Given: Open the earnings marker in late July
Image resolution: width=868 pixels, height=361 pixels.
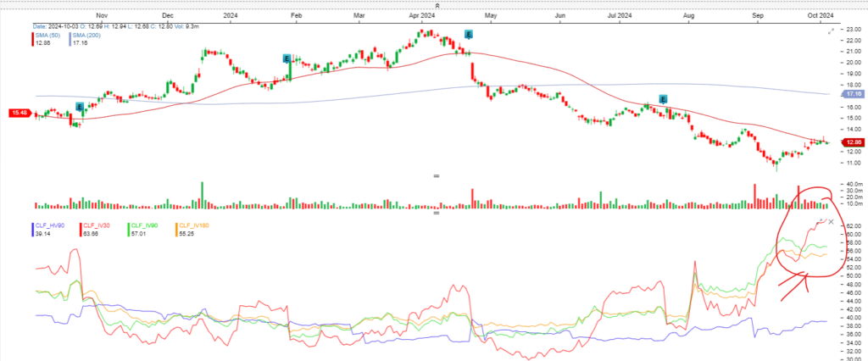Looking at the screenshot, I should [663, 99].
